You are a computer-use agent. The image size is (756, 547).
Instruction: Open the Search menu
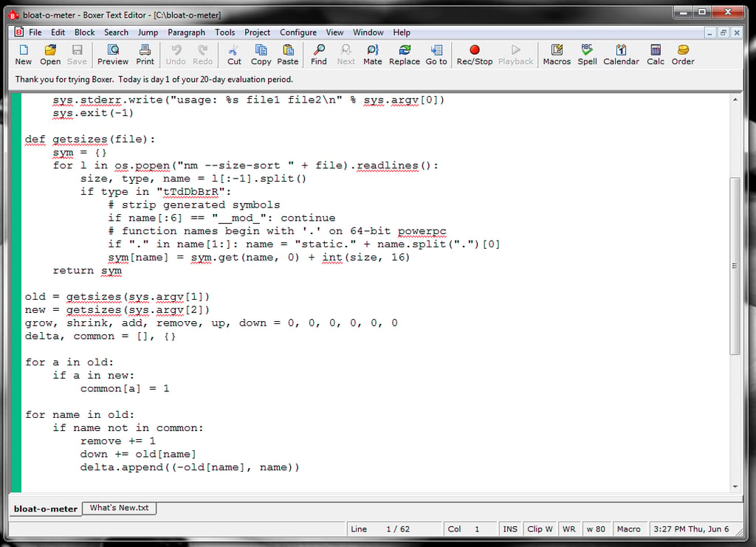tap(116, 32)
